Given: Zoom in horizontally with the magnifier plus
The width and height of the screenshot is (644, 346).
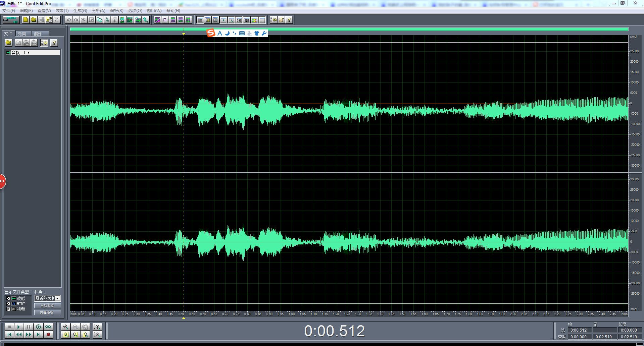Looking at the screenshot, I should pos(66,327).
